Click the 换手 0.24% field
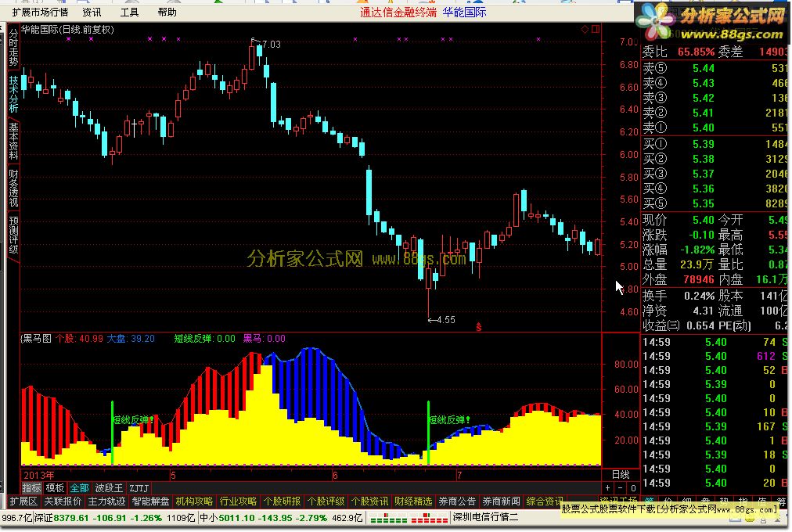 [x=679, y=296]
